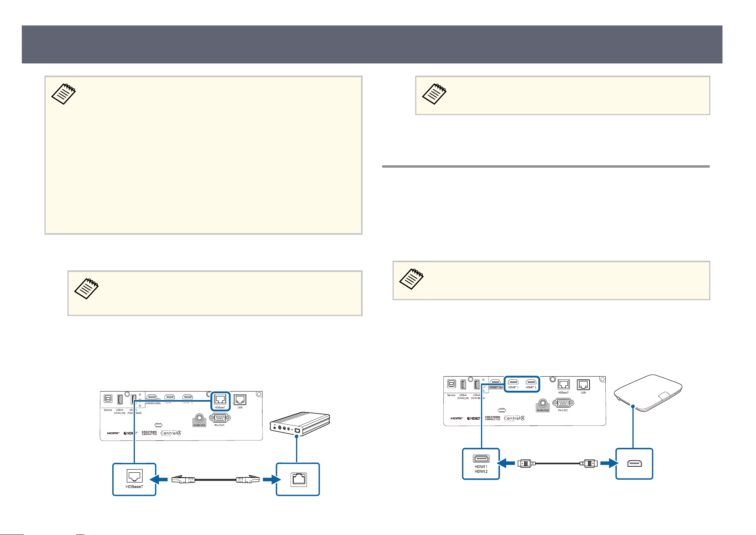
Task: Click the "LAN" label in the transmitter diagram
Action: pyautogui.click(x=240, y=408)
